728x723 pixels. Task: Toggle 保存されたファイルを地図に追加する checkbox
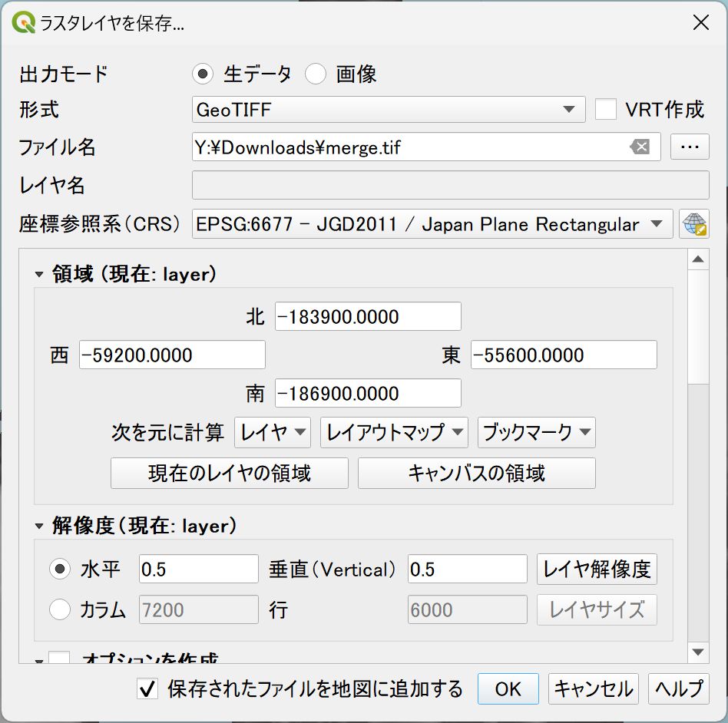coord(147,689)
